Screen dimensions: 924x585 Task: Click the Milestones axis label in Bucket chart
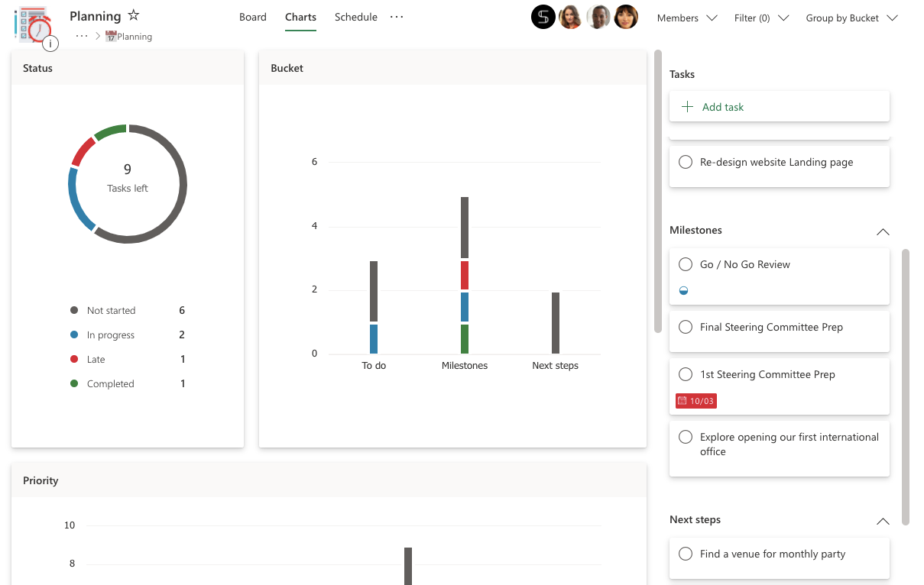click(465, 366)
